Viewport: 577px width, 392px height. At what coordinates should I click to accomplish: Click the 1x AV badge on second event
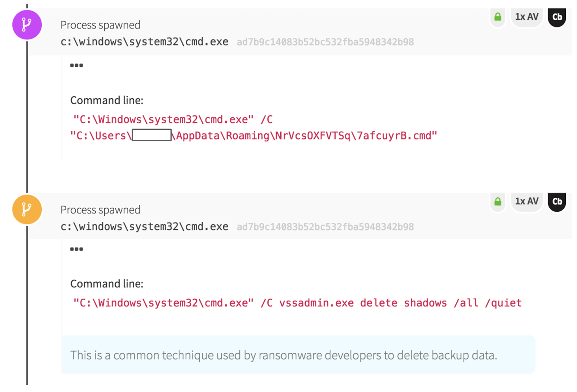[527, 202]
